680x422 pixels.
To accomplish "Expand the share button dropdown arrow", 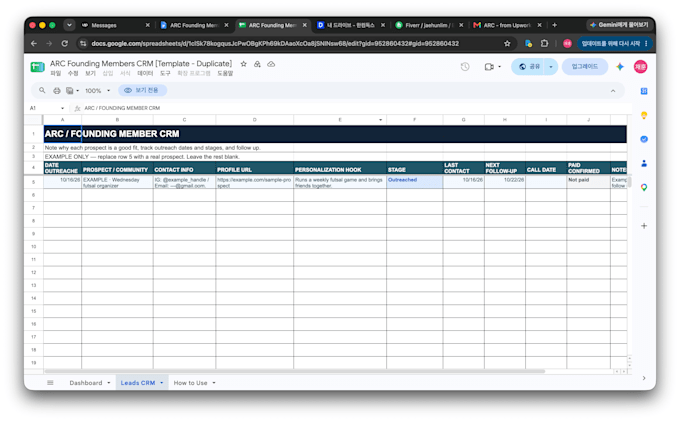I will (551, 67).
